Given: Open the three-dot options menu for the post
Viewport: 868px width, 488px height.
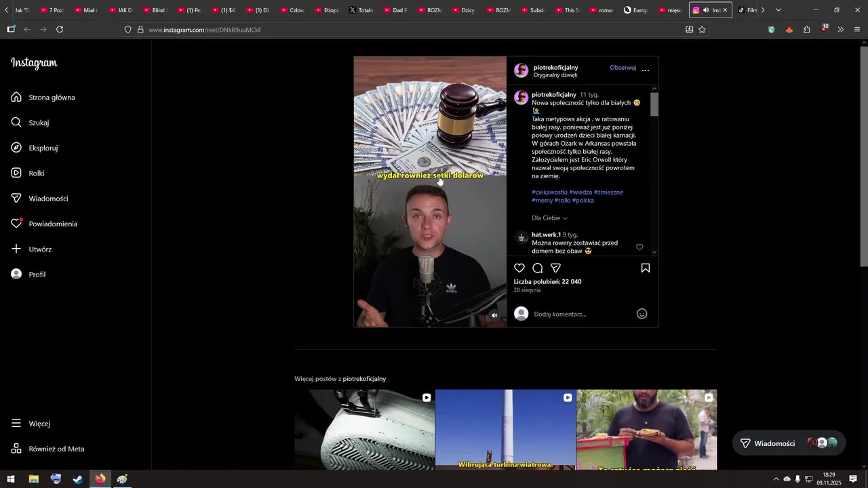Looking at the screenshot, I should [x=646, y=70].
